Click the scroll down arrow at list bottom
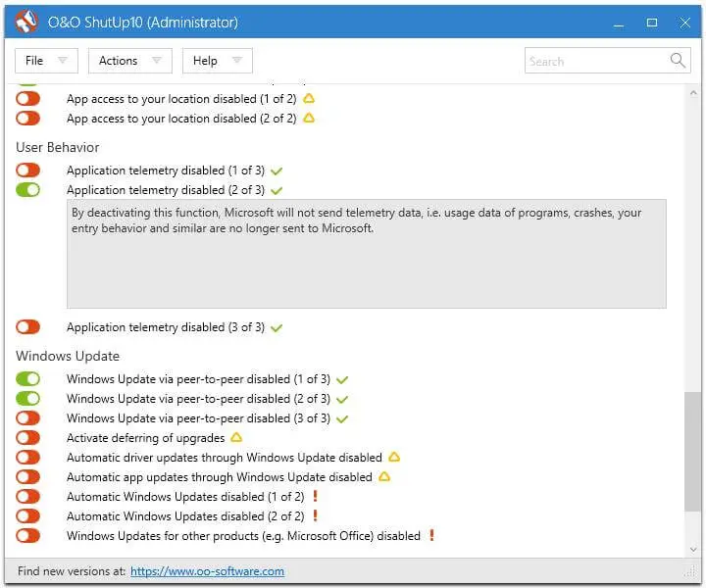Image resolution: width=706 pixels, height=588 pixels. click(x=693, y=550)
